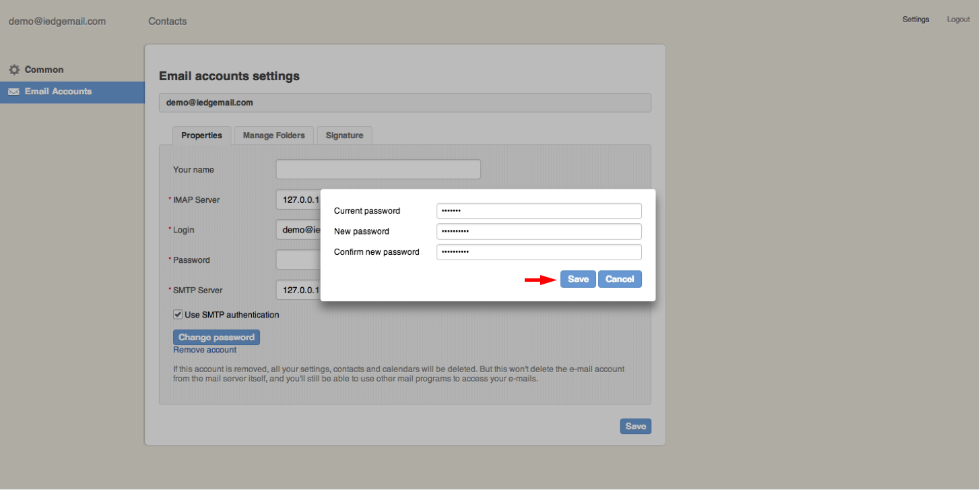Viewport: 980px width, 490px height.
Task: Select the Properties tab
Action: tap(201, 135)
